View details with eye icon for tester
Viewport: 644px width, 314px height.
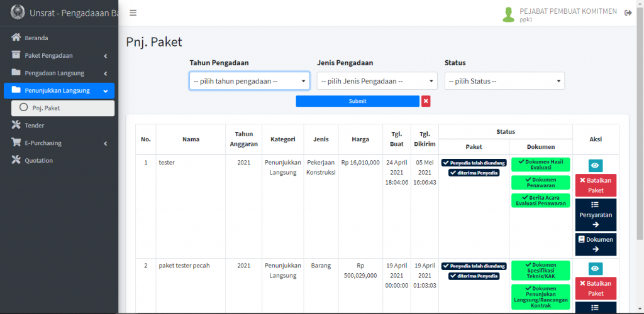pos(595,166)
